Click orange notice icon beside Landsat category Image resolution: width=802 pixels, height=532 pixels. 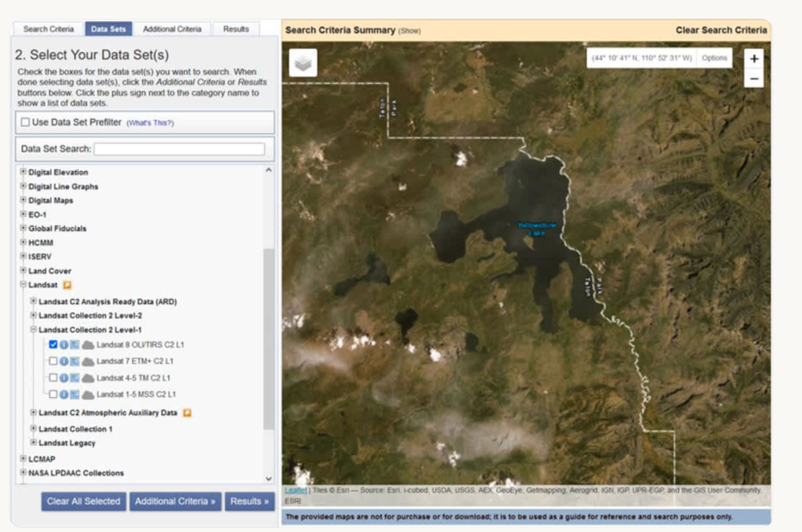click(67, 285)
